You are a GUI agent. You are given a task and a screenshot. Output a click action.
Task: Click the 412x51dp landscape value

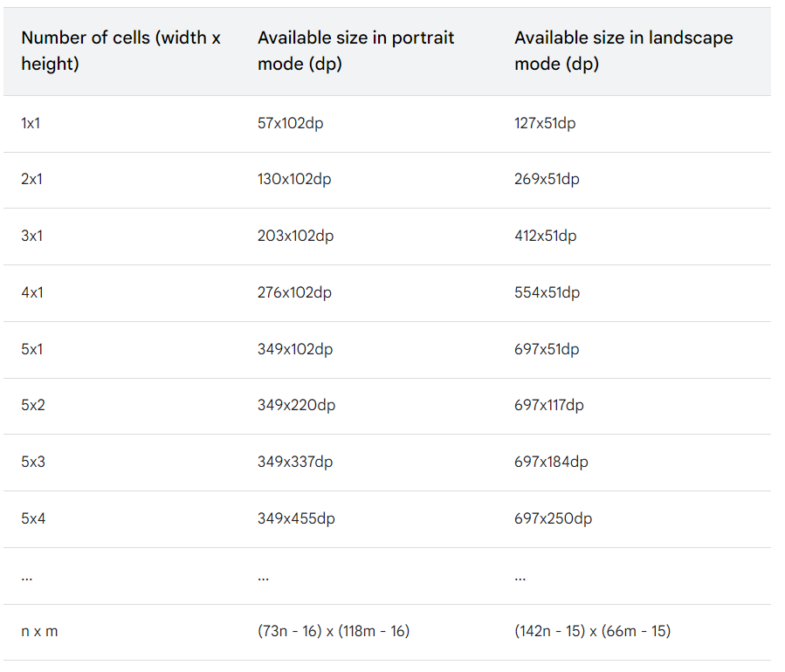coord(546,237)
